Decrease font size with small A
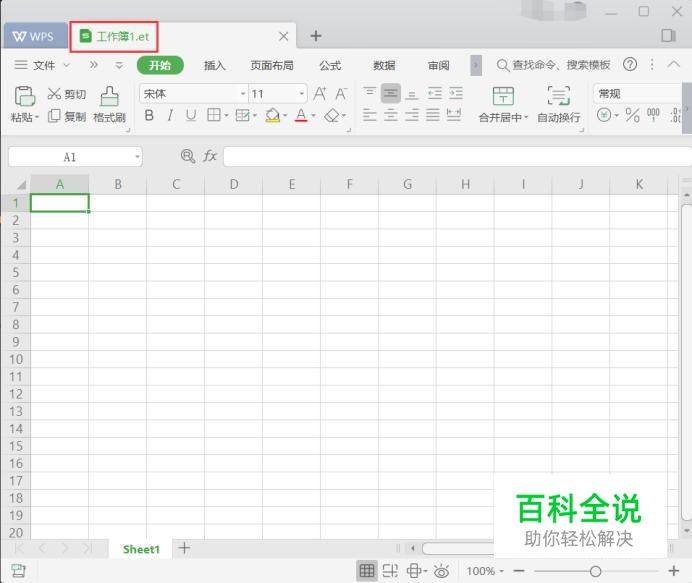The width and height of the screenshot is (692, 583). coord(341,94)
